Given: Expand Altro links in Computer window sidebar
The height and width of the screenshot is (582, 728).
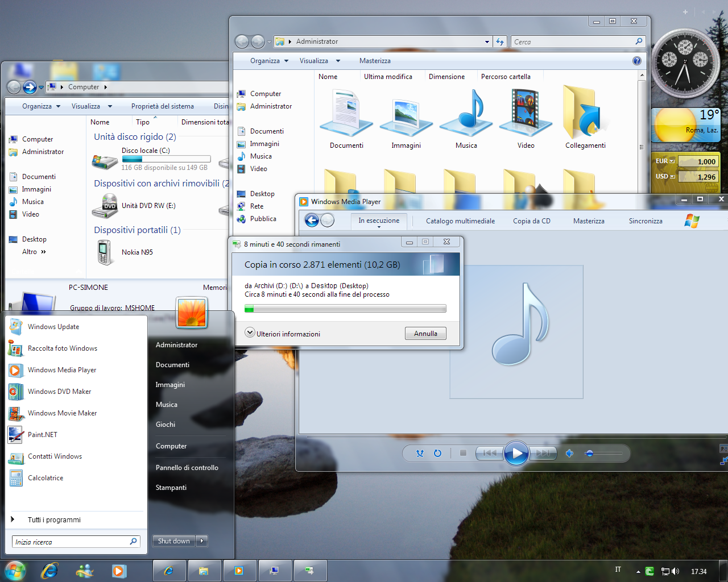Looking at the screenshot, I should tap(34, 252).
